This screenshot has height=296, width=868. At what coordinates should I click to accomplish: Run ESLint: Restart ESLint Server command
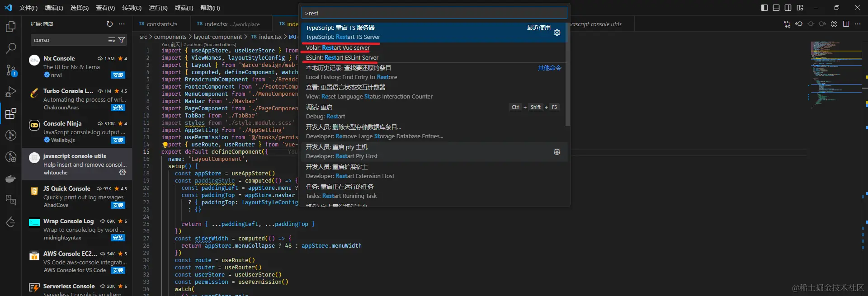pos(433,57)
